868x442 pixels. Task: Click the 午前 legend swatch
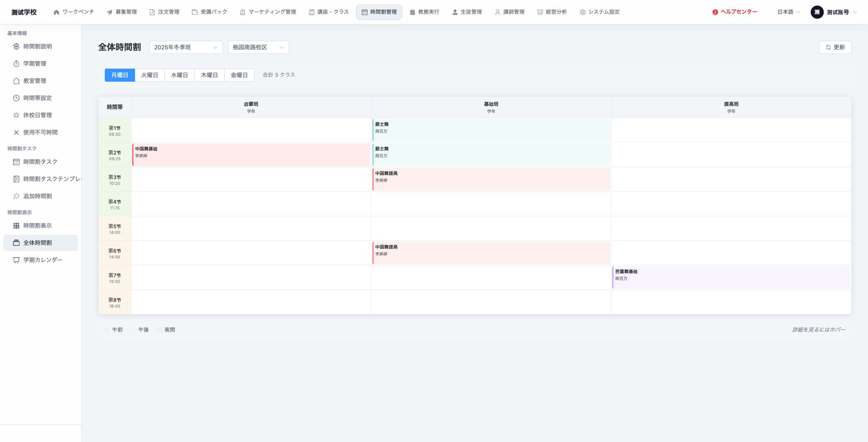click(107, 330)
